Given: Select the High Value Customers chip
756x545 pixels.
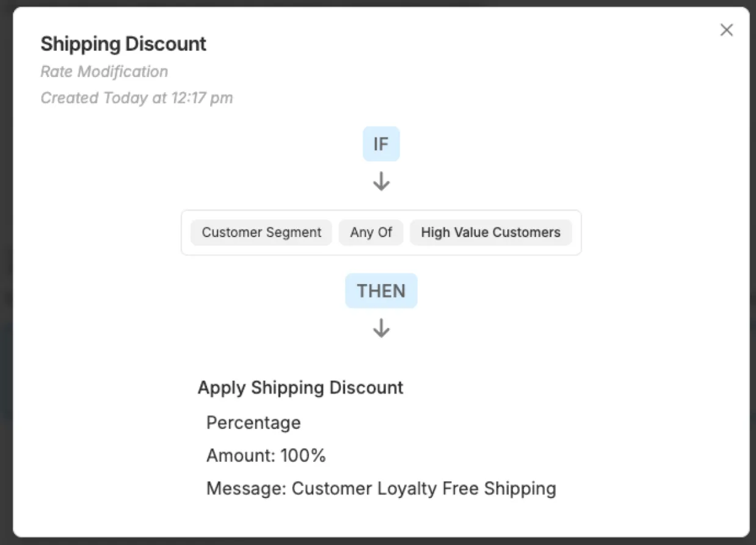Looking at the screenshot, I should [x=490, y=233].
